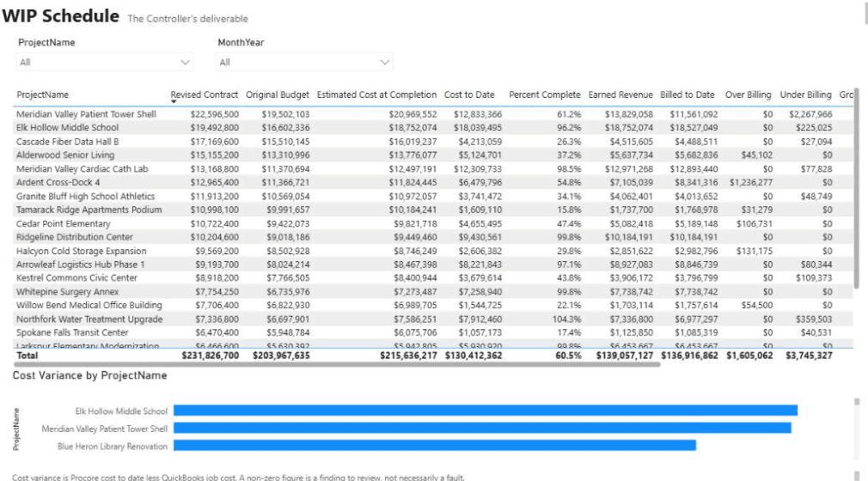Click the $1,605,062 Over Billing total
868x481 pixels.
coord(749,356)
